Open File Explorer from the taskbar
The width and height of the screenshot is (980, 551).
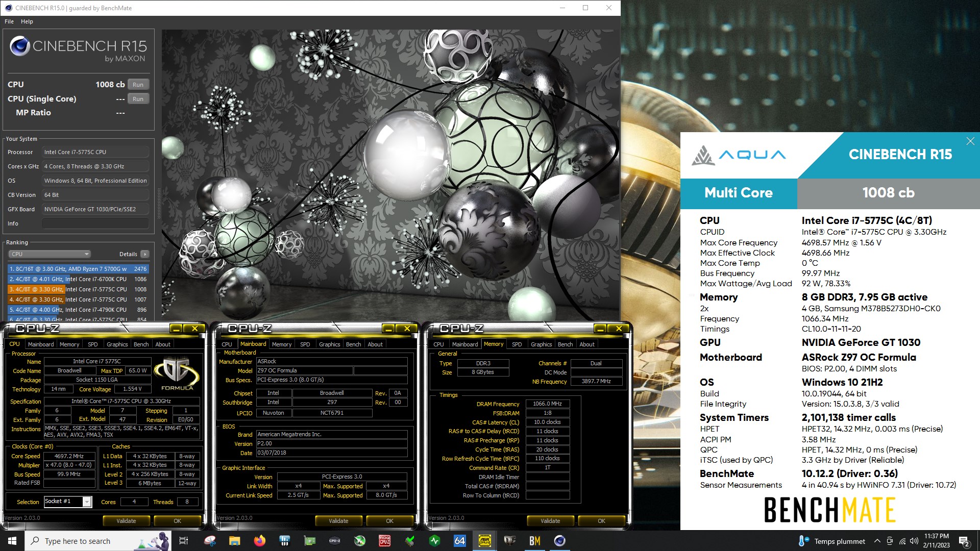coord(235,541)
